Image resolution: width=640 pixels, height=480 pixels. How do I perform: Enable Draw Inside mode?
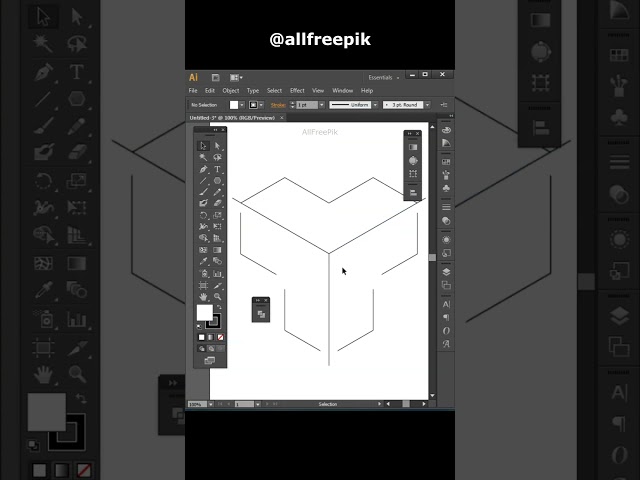coord(220,349)
